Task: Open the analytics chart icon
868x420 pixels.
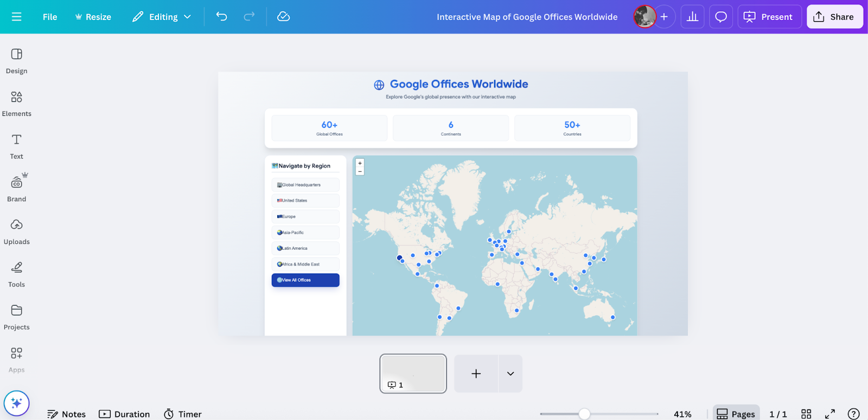Action: pyautogui.click(x=693, y=17)
